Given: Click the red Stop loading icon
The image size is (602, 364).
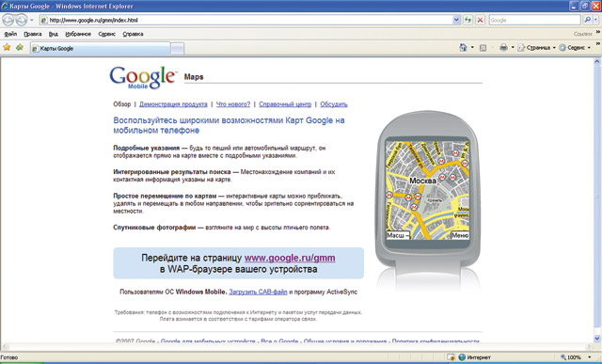Looking at the screenshot, I should point(480,20).
